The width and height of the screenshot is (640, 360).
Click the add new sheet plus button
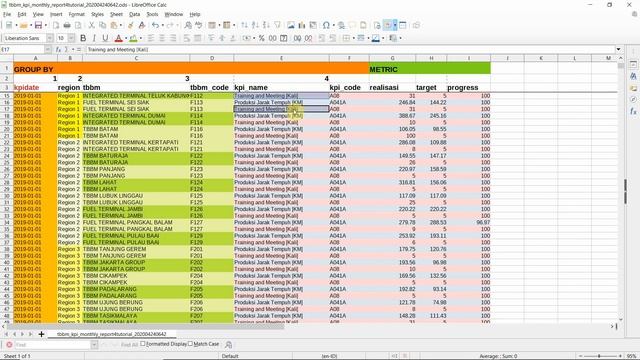tap(41, 334)
